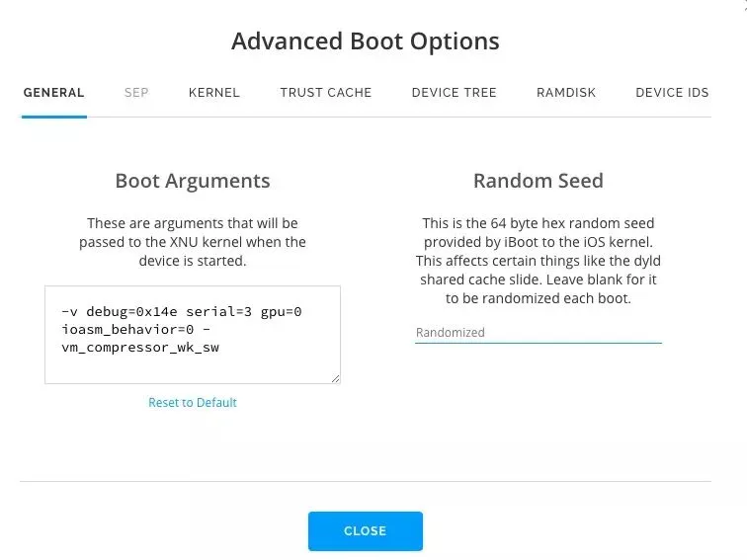Focus the Randomized seed input field
The height and width of the screenshot is (560, 747).
click(538, 333)
